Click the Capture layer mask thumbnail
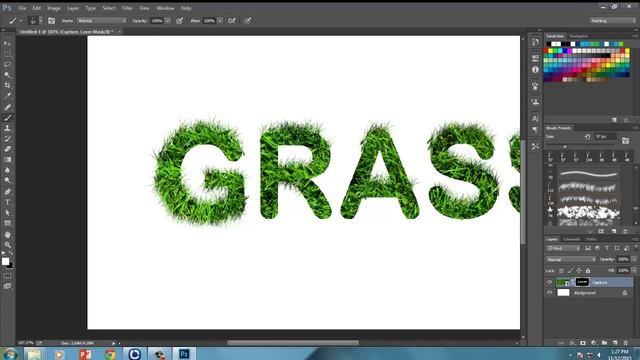Viewport: 640px width, 360px height. (x=582, y=282)
